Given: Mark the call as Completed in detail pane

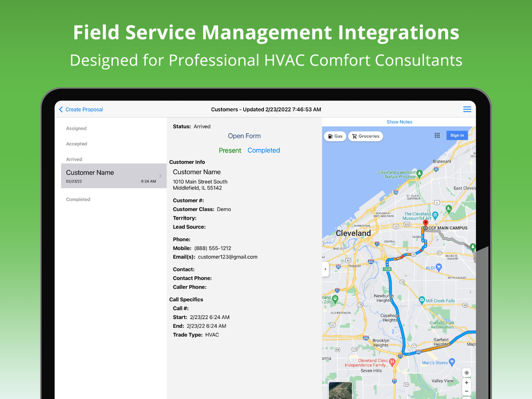Looking at the screenshot, I should coord(264,151).
